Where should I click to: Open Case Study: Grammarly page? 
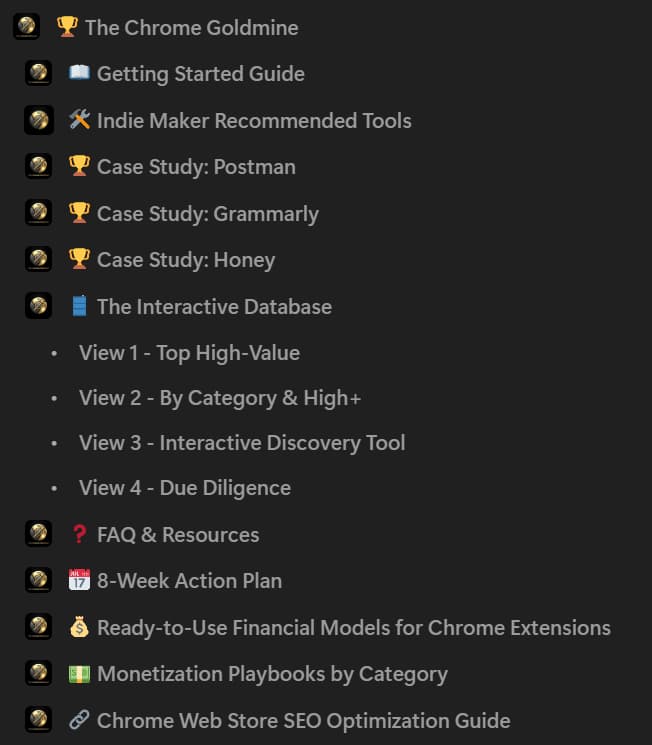pos(207,214)
